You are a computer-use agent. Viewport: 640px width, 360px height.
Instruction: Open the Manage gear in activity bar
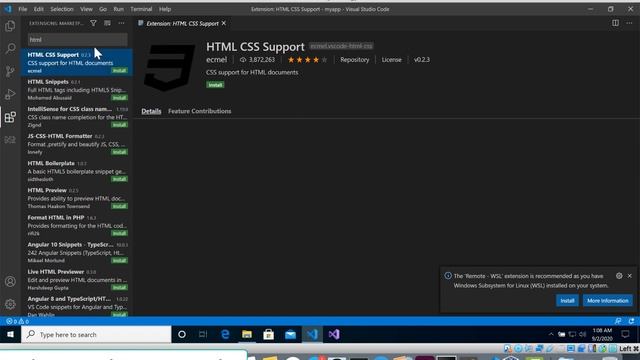click(10, 304)
